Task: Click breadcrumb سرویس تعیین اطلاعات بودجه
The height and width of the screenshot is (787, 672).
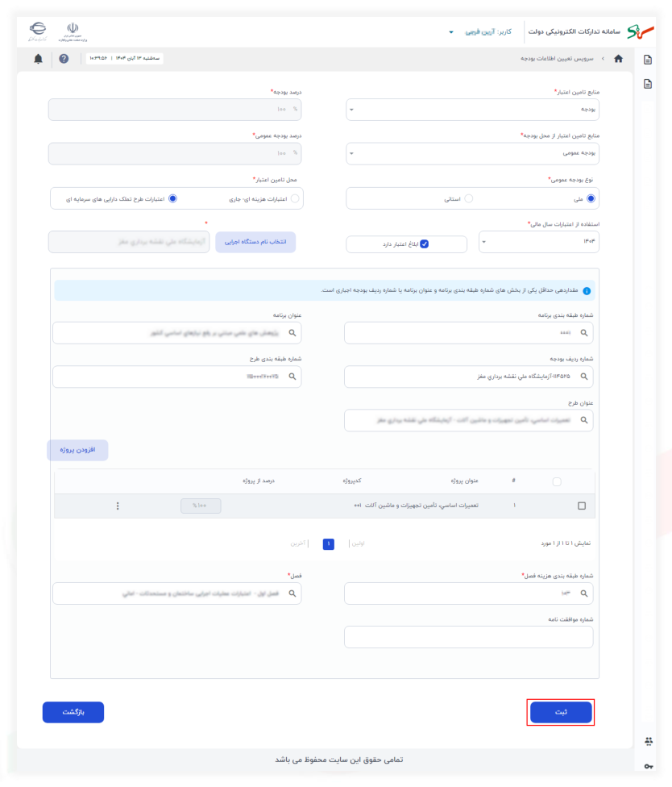Action: point(557,59)
